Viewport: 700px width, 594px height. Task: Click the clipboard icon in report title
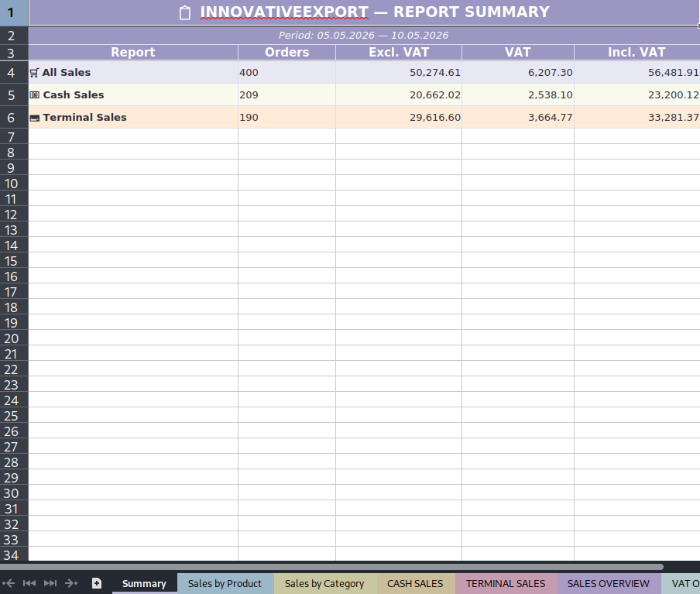point(185,12)
